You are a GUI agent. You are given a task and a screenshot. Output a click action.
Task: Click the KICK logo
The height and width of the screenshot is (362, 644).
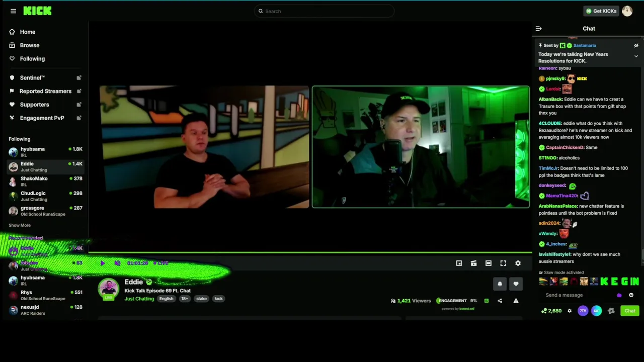37,11
